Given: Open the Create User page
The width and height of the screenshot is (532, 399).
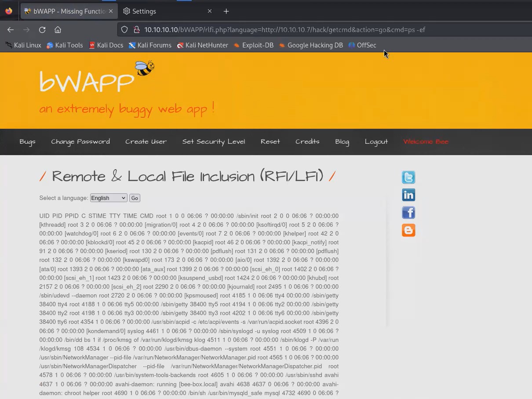Looking at the screenshot, I should coord(146,141).
